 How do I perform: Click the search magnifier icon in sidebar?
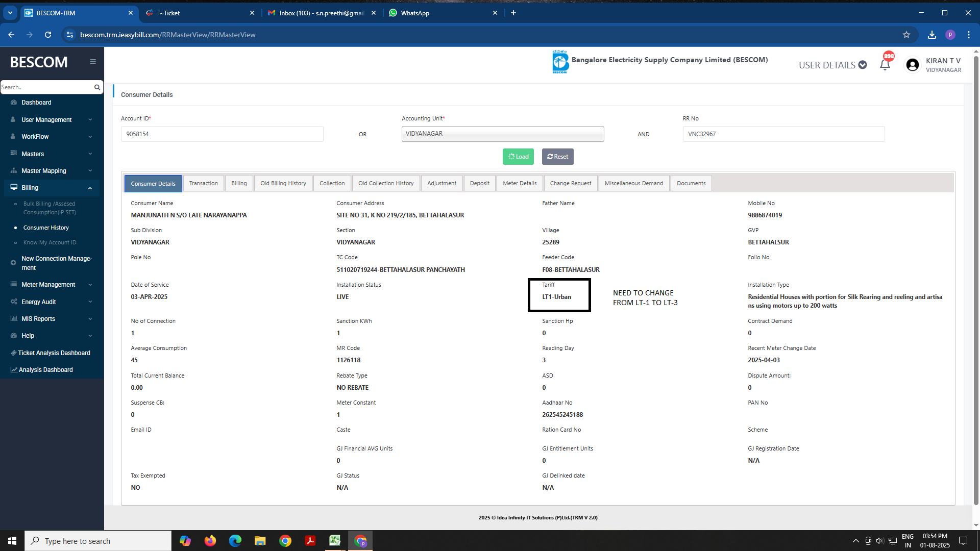pyautogui.click(x=97, y=87)
